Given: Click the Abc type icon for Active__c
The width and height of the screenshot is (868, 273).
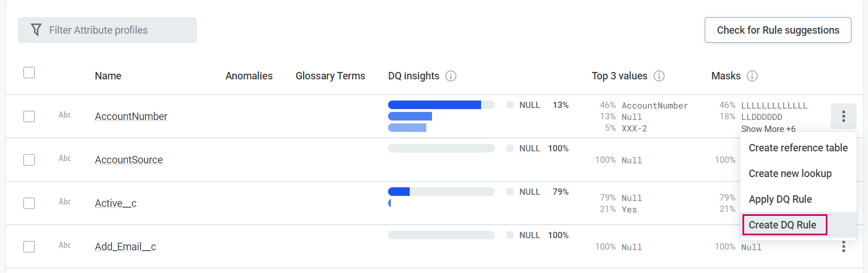Looking at the screenshot, I should tap(65, 202).
